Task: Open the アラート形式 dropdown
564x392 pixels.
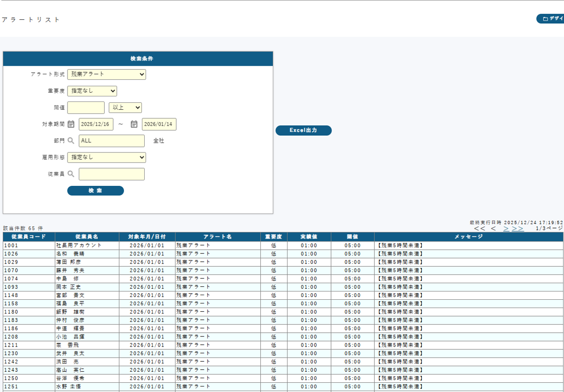Action: pos(107,74)
